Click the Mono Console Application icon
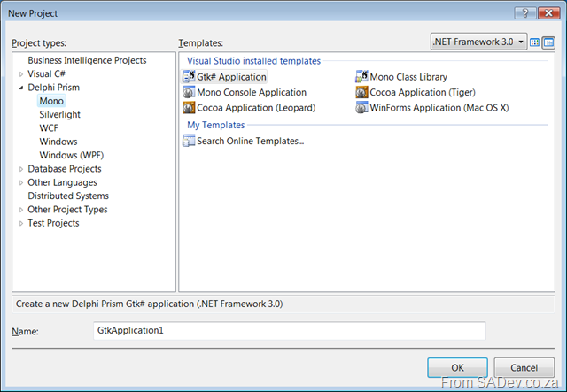 (189, 92)
